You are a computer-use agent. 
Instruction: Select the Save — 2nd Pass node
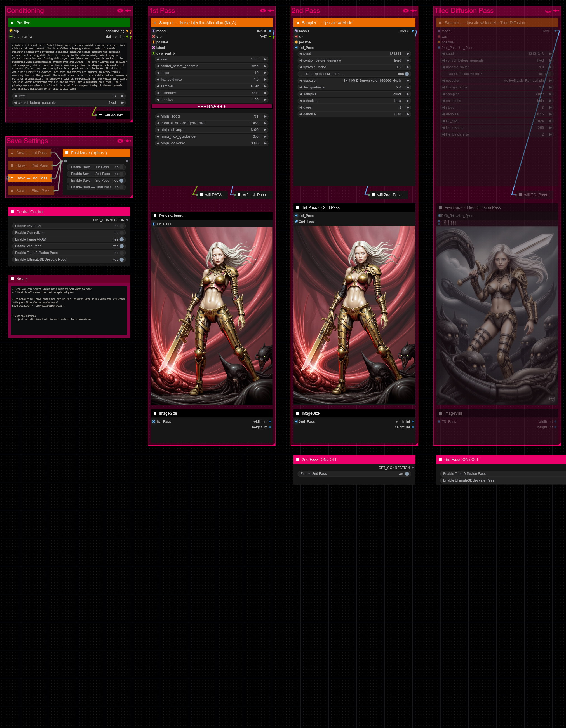[x=30, y=166]
